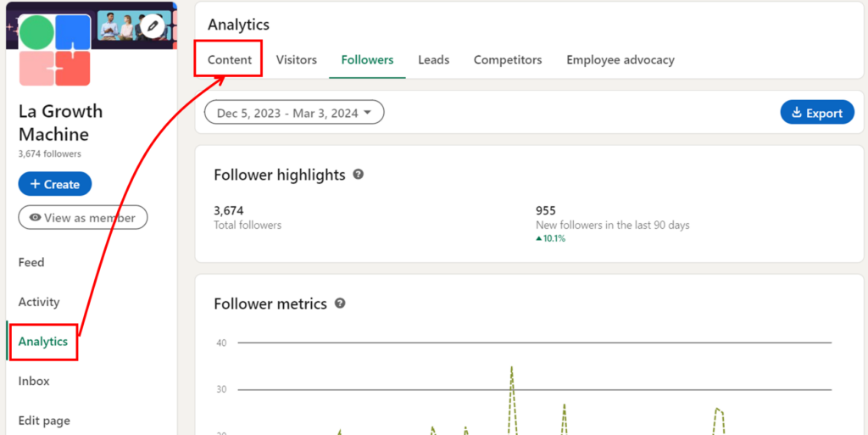The width and height of the screenshot is (868, 435).
Task: Click the La Growth Machine logo
Action: [x=54, y=51]
